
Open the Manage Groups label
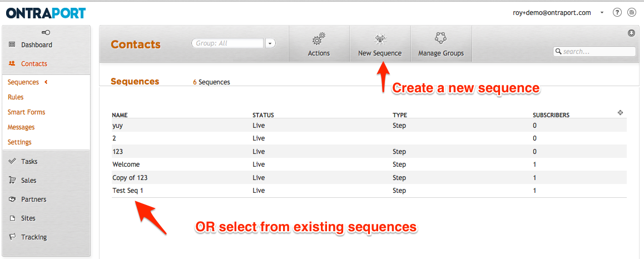point(441,53)
